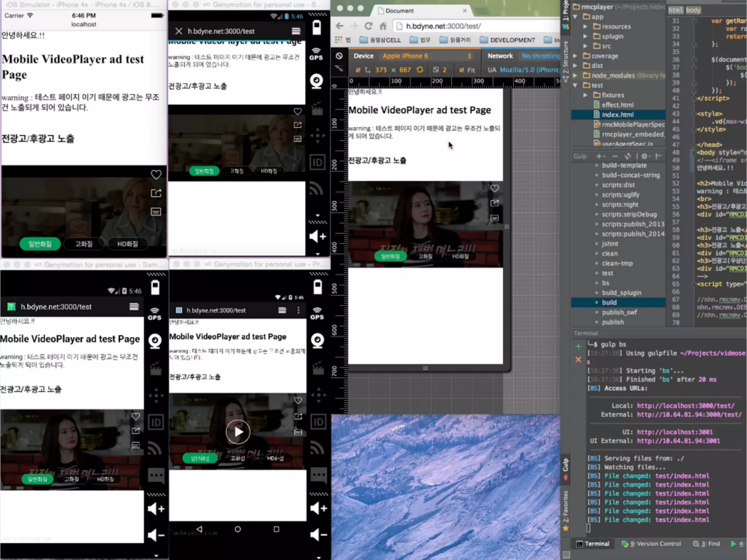Select HD화질 quality in iOS simulator
The height and width of the screenshot is (560, 747).
click(x=127, y=244)
